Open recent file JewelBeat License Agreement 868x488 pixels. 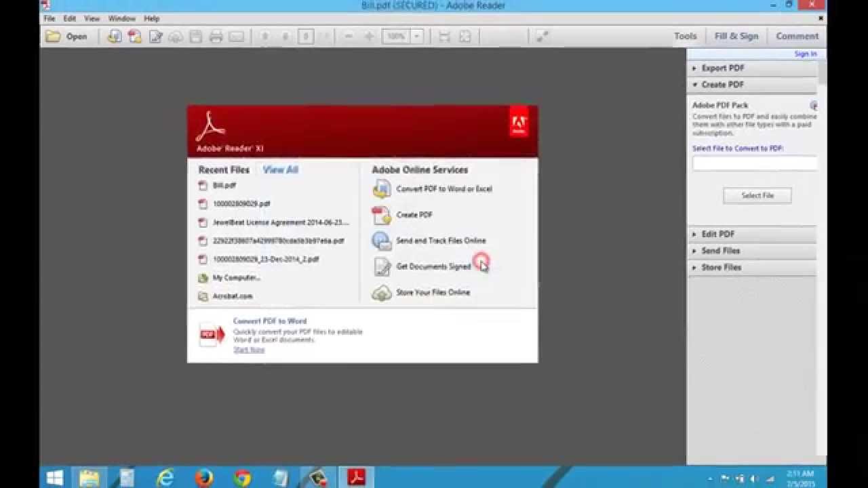point(281,222)
